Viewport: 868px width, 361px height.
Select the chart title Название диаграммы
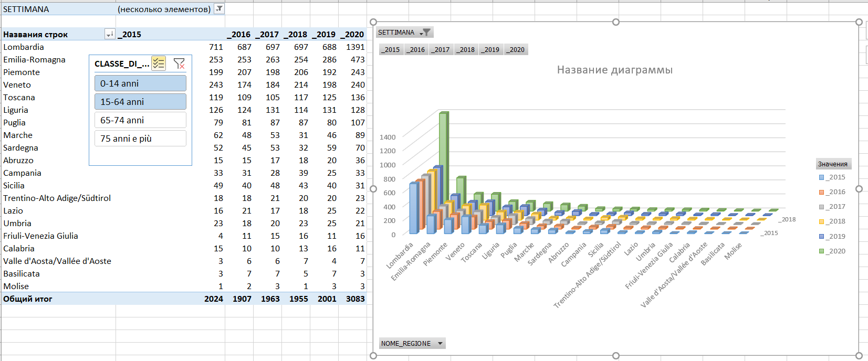coord(614,70)
